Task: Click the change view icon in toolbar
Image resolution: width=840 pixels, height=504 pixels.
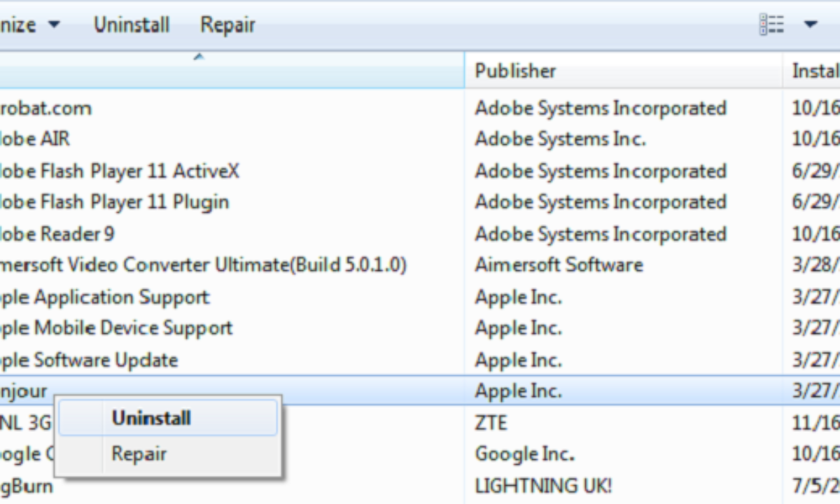Action: point(771,25)
